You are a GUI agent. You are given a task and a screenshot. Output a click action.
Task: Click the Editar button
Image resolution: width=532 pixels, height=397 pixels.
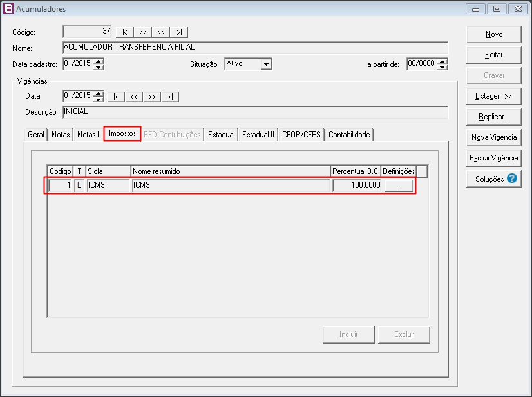pos(493,55)
